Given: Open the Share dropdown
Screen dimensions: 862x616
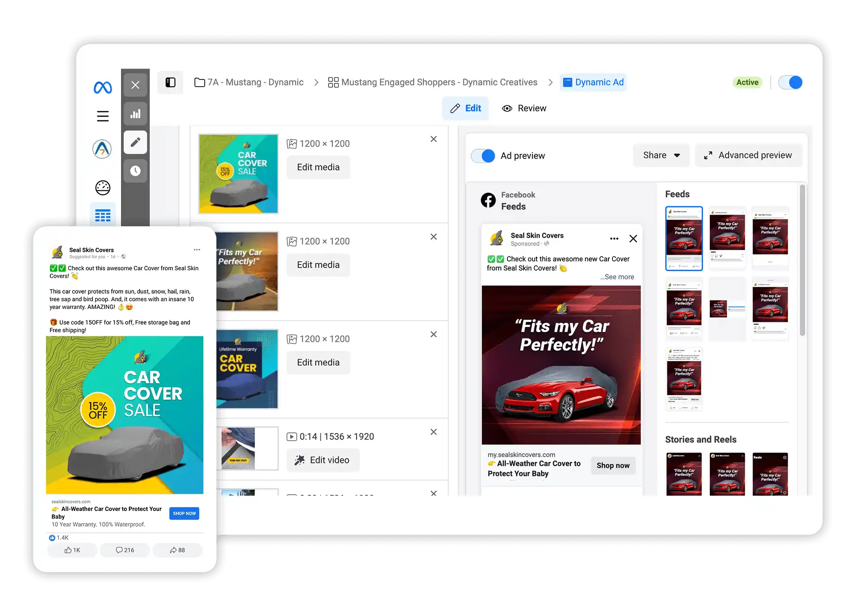Looking at the screenshot, I should (x=660, y=155).
